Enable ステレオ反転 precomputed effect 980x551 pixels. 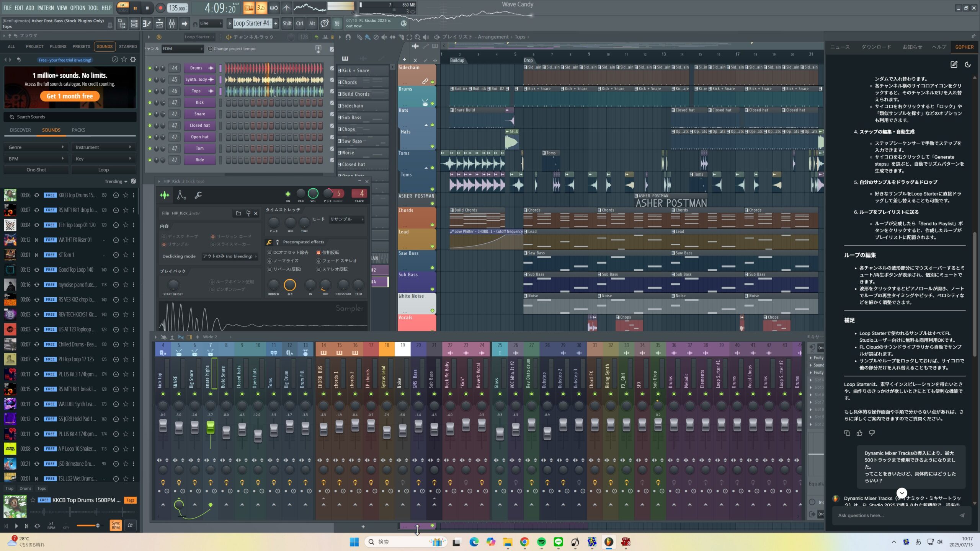[318, 269]
